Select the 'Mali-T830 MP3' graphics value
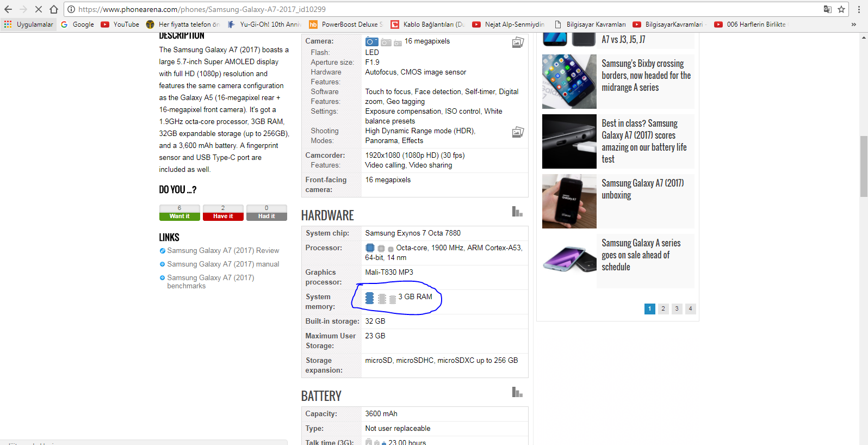Viewport: 868px width, 445px height. (389, 273)
